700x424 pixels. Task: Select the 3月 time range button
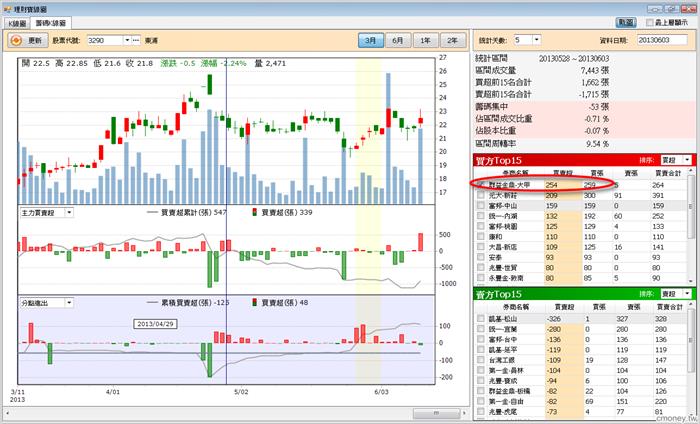click(371, 40)
